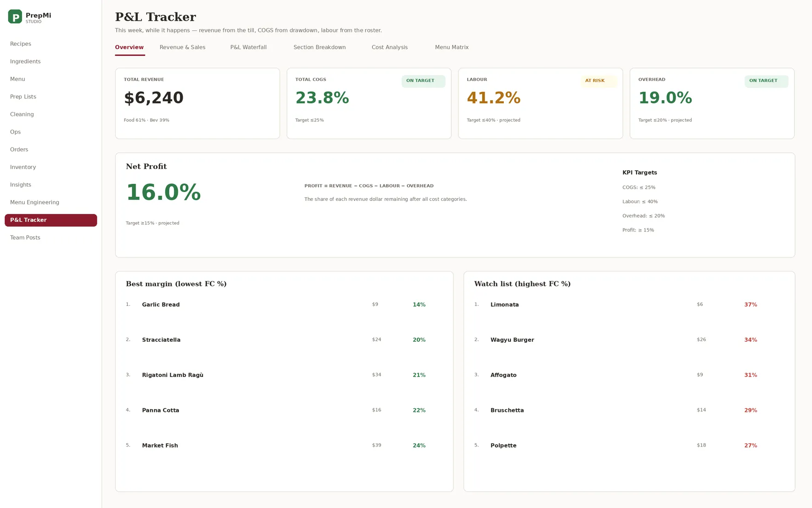This screenshot has height=508, width=812.
Task: Click Market Fish's $39 price
Action: [x=376, y=445]
